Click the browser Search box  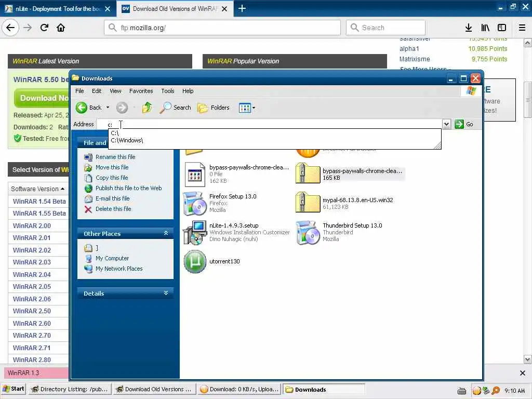[385, 28]
